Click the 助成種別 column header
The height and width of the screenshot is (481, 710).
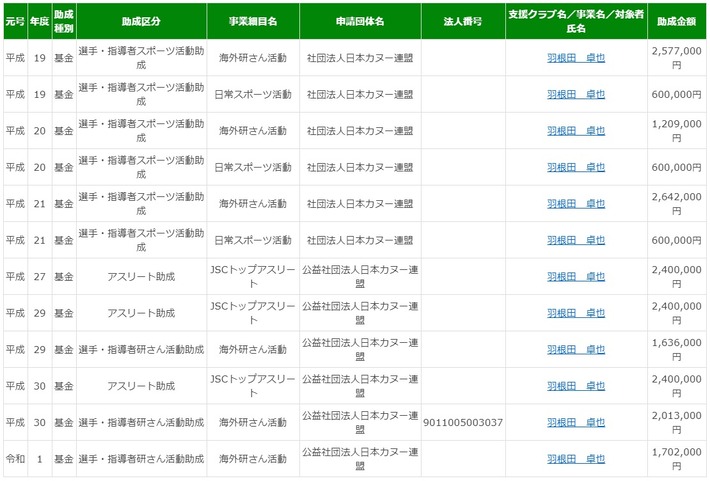pyautogui.click(x=64, y=21)
